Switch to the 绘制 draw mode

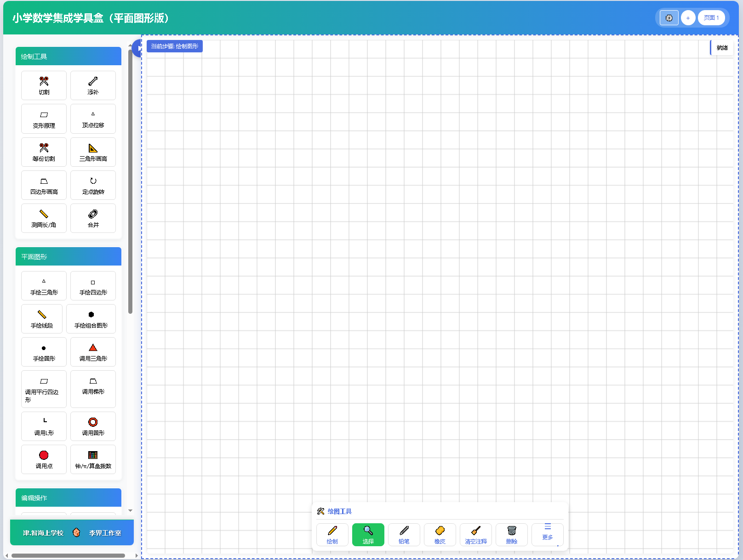click(x=332, y=535)
